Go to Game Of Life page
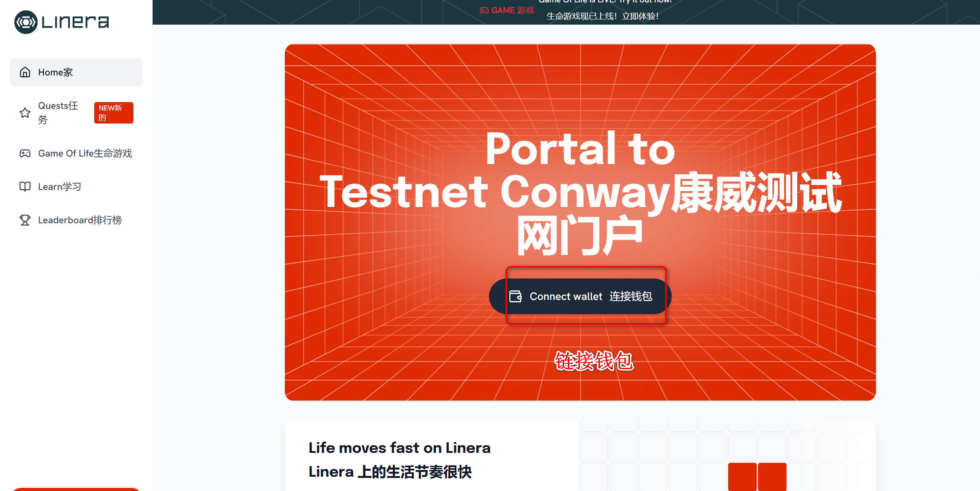The height and width of the screenshot is (491, 980). point(85,153)
